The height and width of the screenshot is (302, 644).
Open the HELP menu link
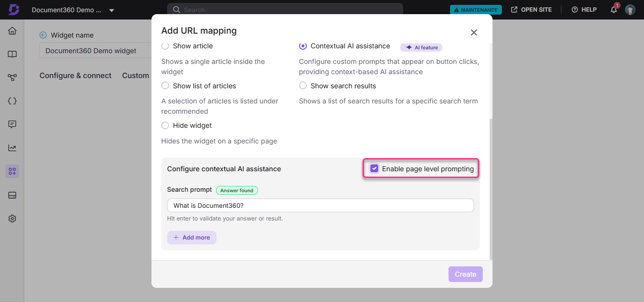point(584,10)
